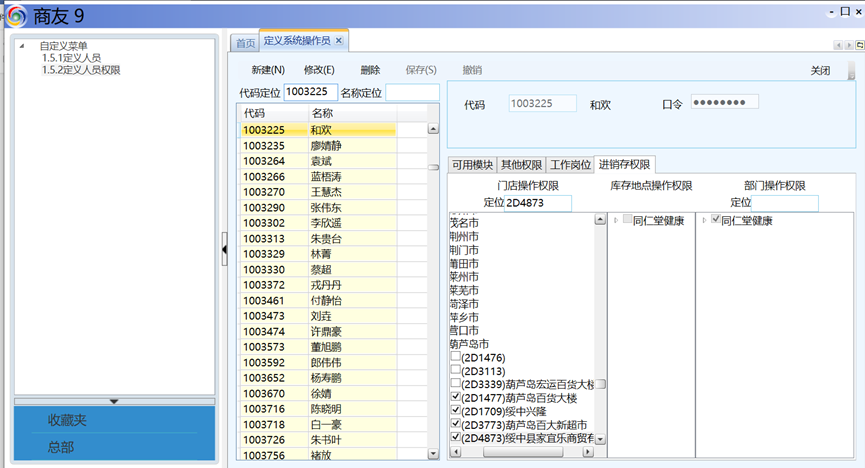Expand 同仁堂健康 node in 部门操作权限

point(704,220)
